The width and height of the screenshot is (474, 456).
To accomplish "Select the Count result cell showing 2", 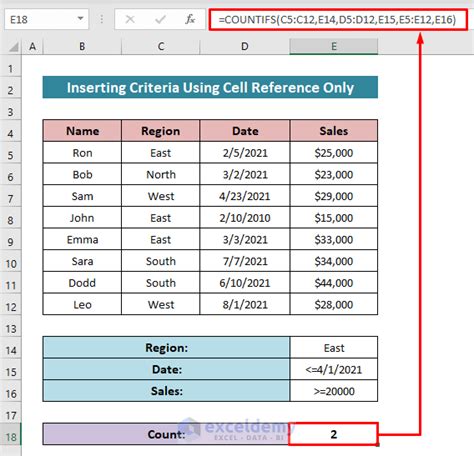I will pos(333,434).
